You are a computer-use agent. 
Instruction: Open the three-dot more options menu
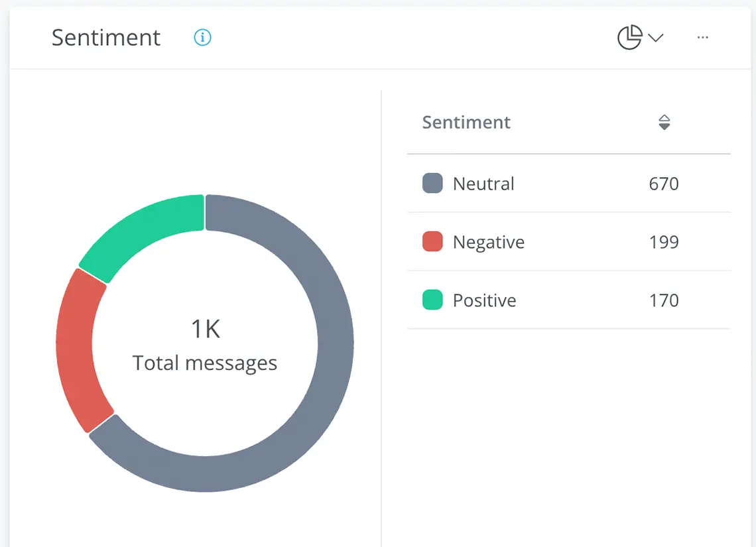703,38
